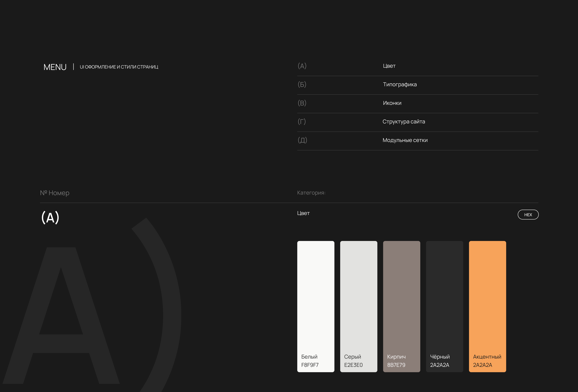This screenshot has width=578, height=392.
Task: Select the Чёрный 2A2A2A swatch
Action: [444, 306]
